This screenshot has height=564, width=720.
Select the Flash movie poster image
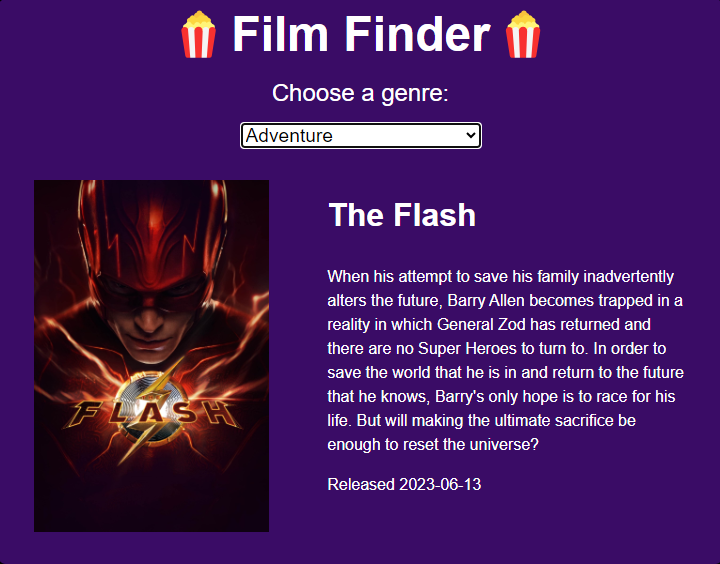pos(152,356)
